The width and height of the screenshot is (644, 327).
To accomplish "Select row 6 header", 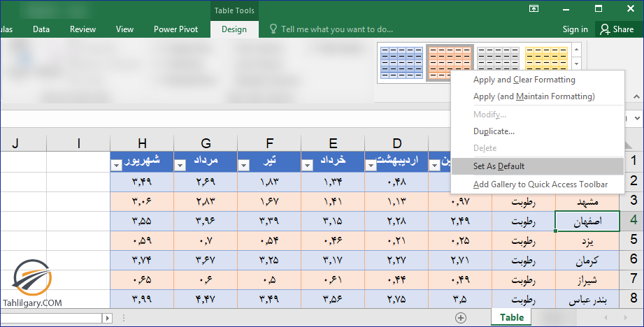I will click(633, 260).
